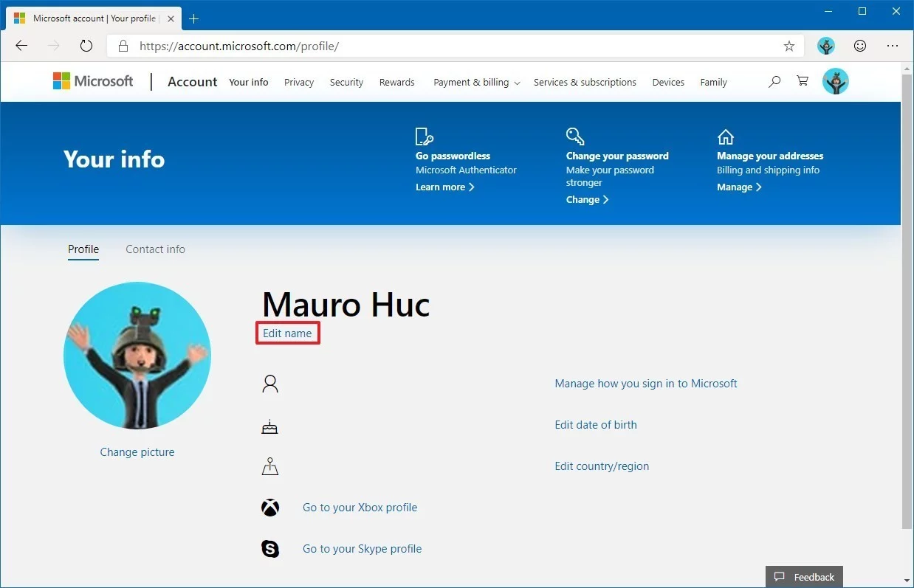The image size is (914, 588).
Task: Click the person sign-in icon
Action: pyautogui.click(x=270, y=384)
